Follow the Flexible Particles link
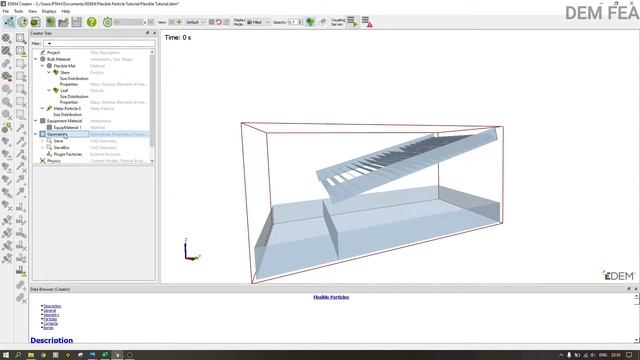The width and height of the screenshot is (640, 360). (x=331, y=297)
